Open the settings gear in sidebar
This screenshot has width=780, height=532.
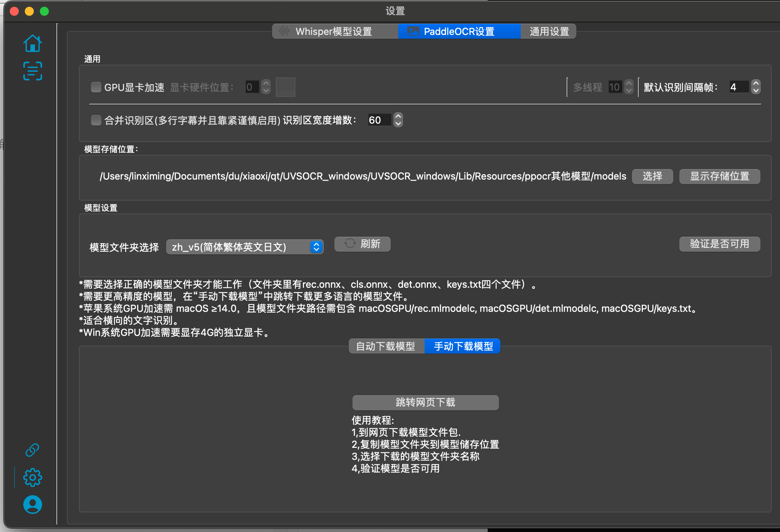click(x=33, y=478)
